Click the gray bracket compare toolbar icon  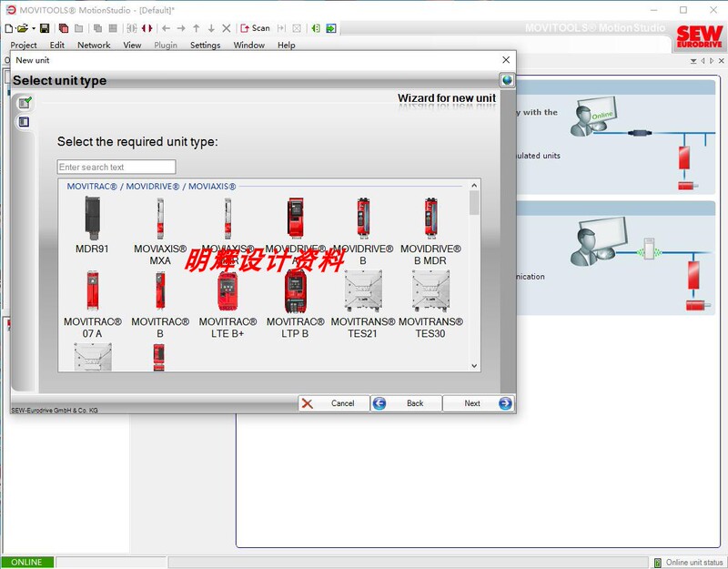pyautogui.click(x=132, y=28)
